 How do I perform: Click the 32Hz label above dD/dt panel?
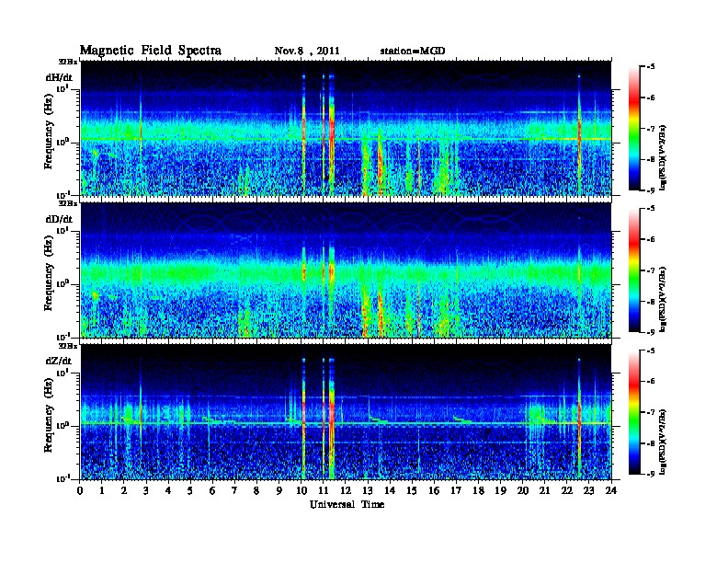tap(68, 203)
